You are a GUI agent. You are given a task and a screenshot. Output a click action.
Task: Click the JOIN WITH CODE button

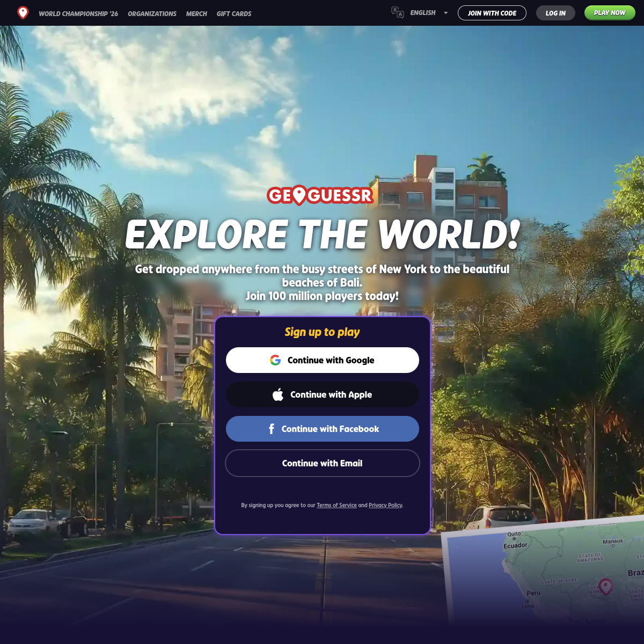click(492, 12)
